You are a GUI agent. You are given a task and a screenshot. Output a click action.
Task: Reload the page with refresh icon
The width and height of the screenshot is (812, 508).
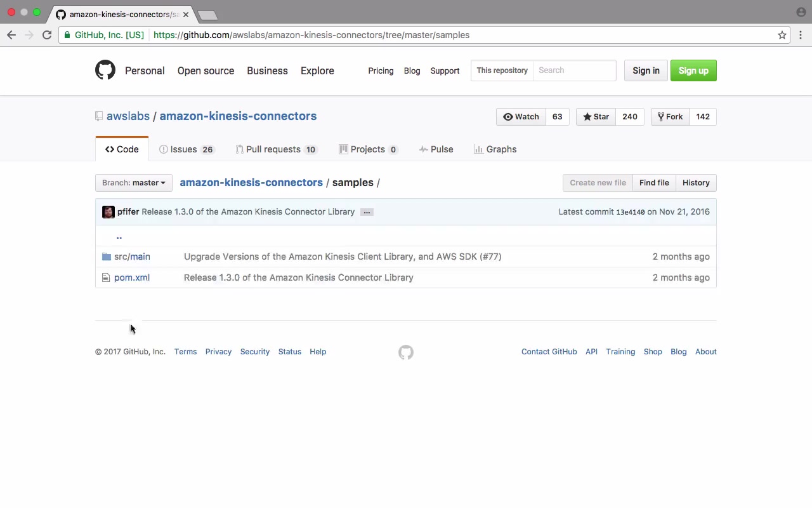pyautogui.click(x=47, y=35)
